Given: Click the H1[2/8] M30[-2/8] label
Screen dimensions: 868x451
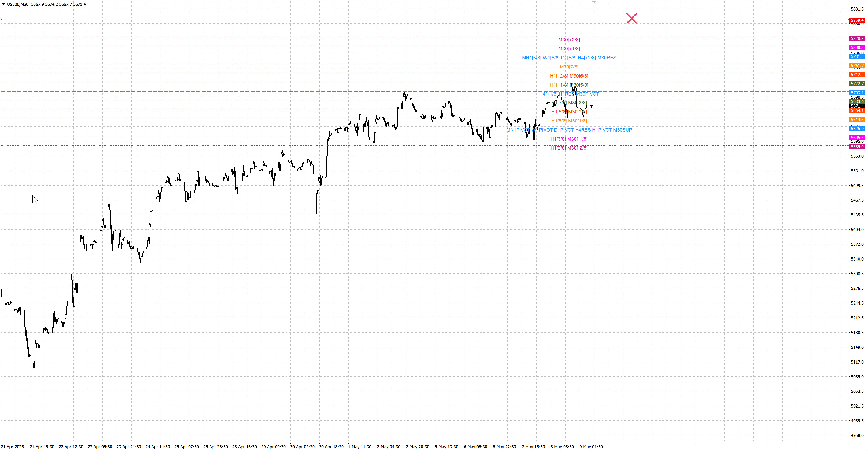Looking at the screenshot, I should 569,148.
